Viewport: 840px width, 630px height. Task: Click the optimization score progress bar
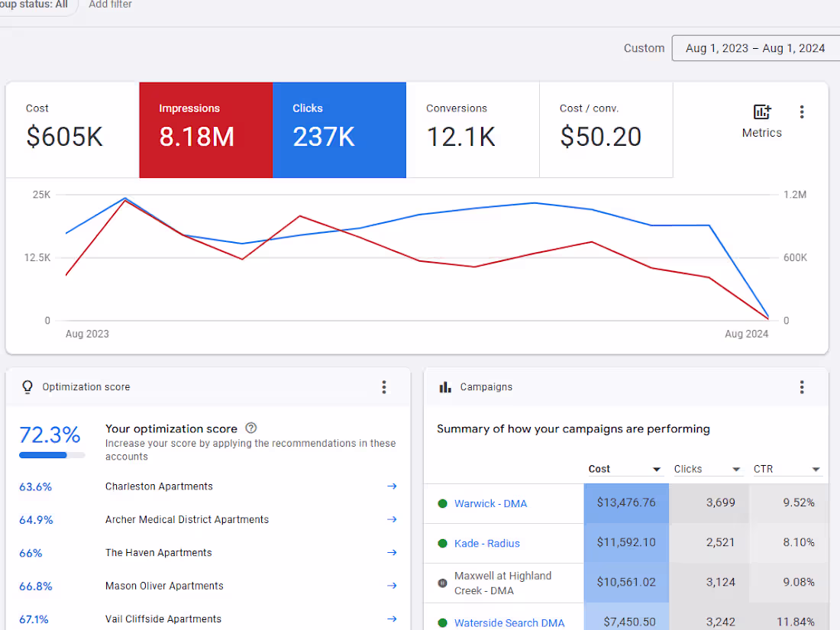(51, 454)
